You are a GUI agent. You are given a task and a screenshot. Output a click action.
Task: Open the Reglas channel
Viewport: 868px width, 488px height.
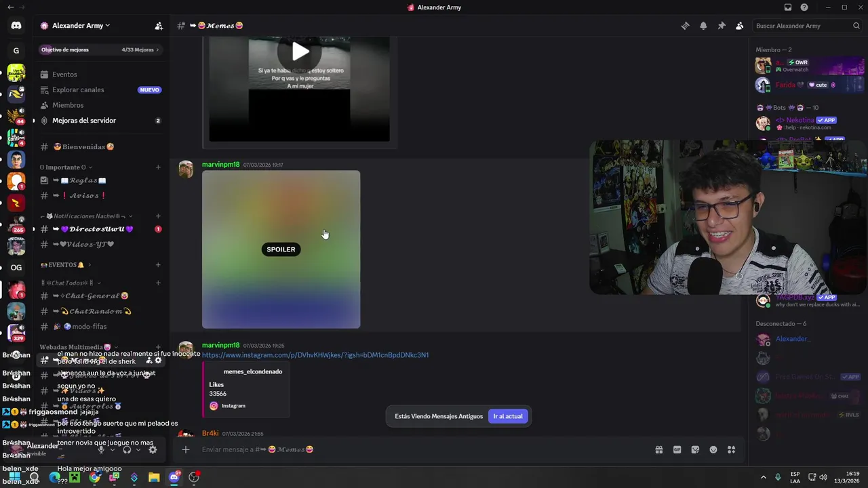pos(100,180)
